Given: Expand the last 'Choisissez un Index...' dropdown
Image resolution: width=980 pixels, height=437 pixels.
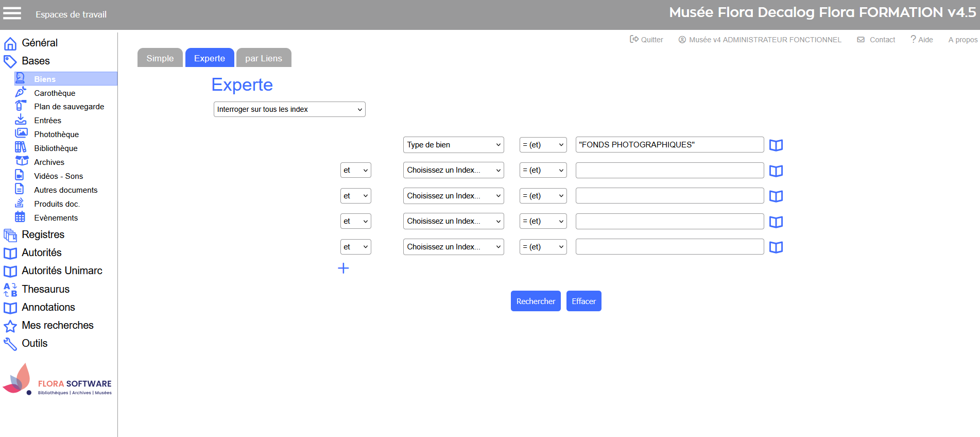Looking at the screenshot, I should 453,247.
